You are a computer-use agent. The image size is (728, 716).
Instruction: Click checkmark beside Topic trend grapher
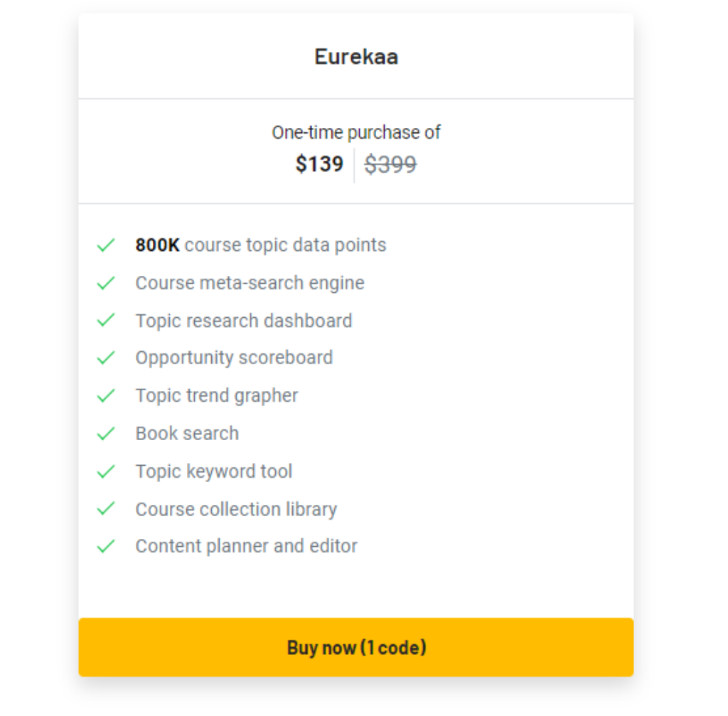tap(106, 396)
